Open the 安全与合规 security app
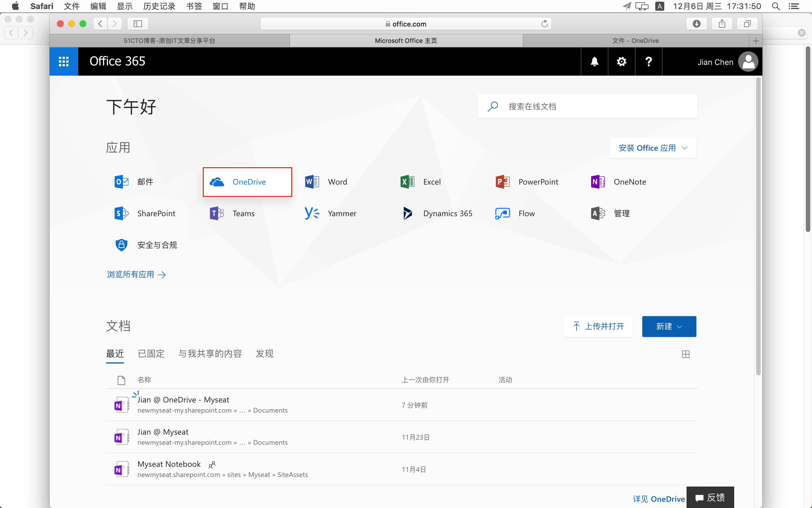Viewport: 812px width, 508px height. [145, 245]
